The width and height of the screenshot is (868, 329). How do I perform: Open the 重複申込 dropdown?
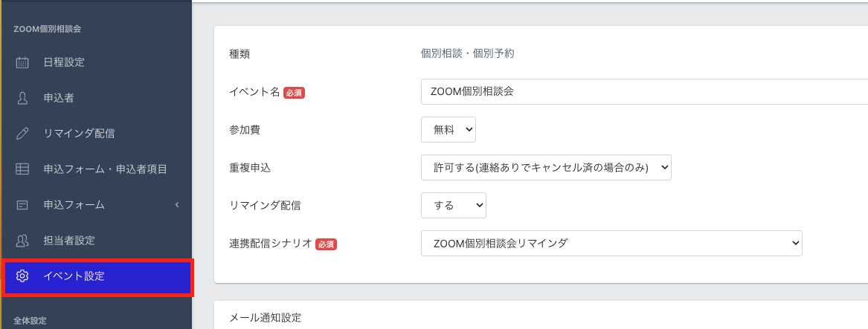(546, 167)
